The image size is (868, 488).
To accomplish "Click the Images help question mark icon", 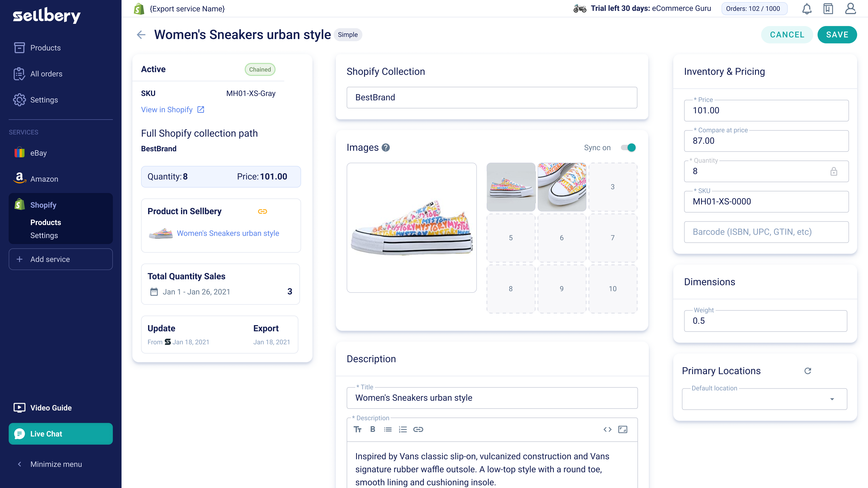I will tap(386, 147).
